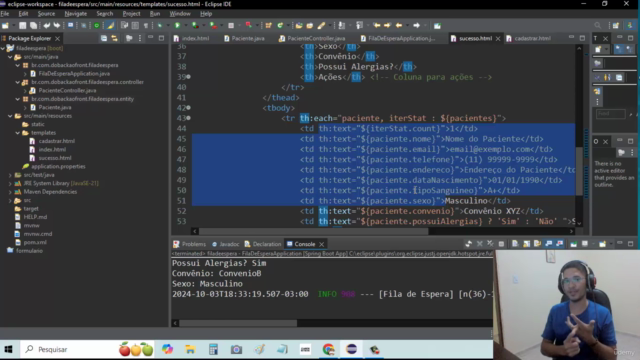Click Collapse All in Package Explorer

[x=104, y=38]
